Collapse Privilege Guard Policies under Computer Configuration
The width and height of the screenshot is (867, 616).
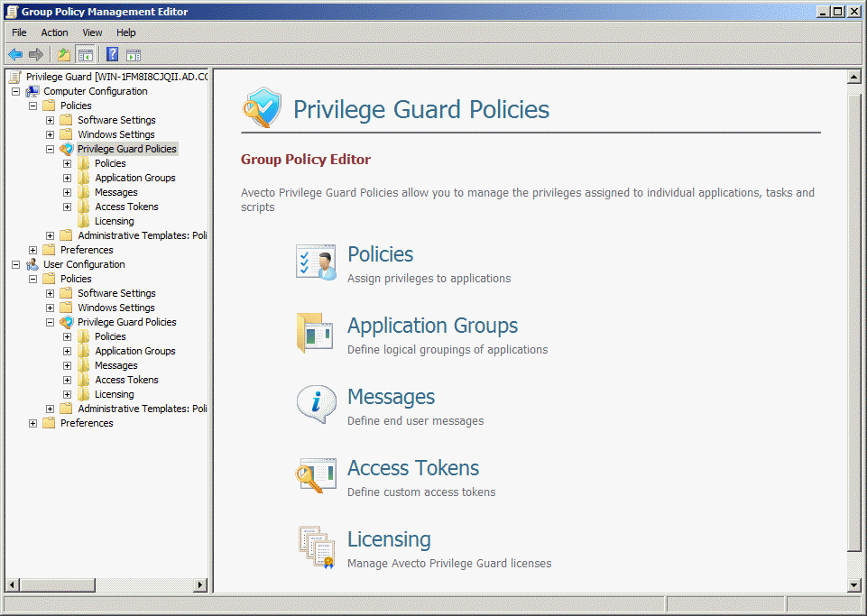click(x=51, y=149)
